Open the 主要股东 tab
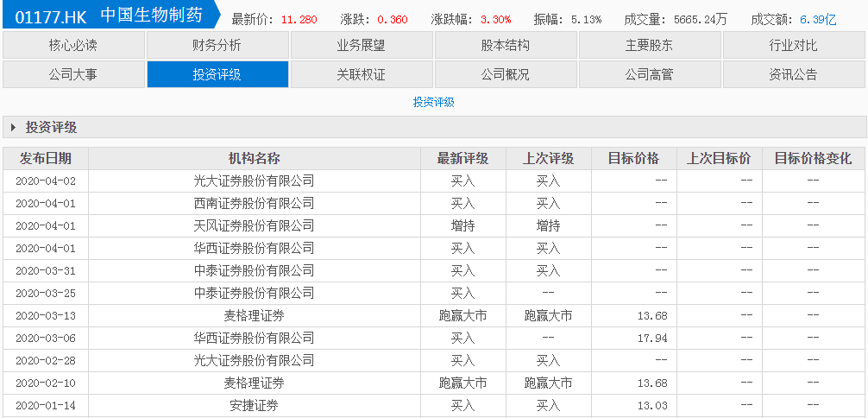Image resolution: width=868 pixels, height=418 pixels. [650, 46]
